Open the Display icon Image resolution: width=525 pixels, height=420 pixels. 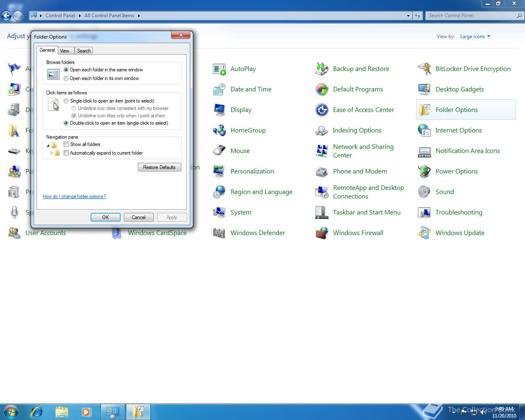pyautogui.click(x=219, y=110)
